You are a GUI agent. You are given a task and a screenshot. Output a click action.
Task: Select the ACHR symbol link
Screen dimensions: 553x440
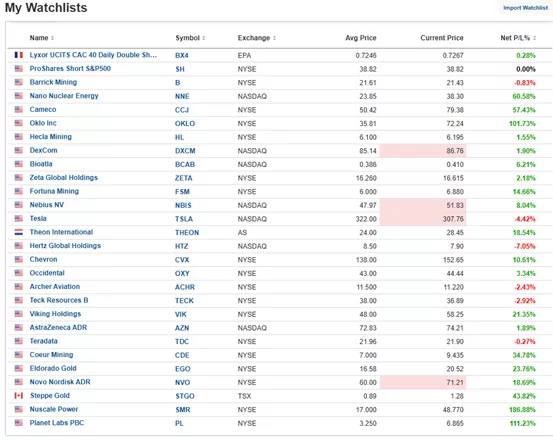[185, 287]
